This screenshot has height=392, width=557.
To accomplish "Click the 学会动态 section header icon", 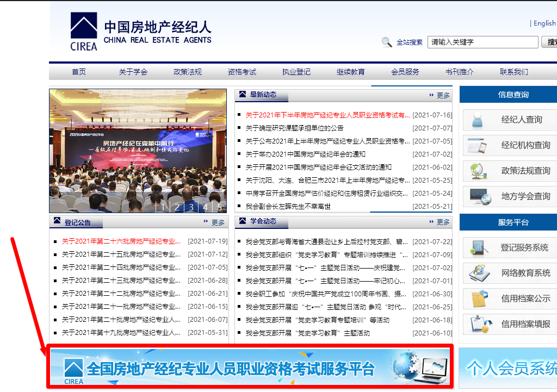I will 243,221.
